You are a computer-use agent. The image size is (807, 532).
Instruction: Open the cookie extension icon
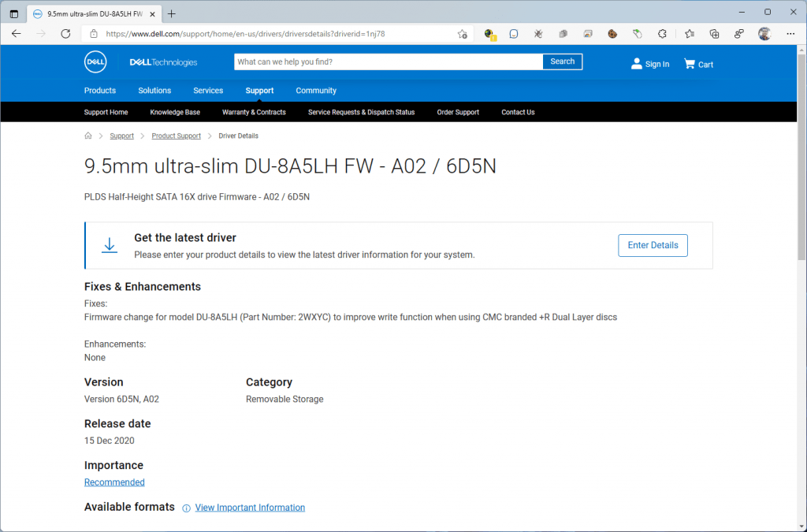pyautogui.click(x=612, y=34)
